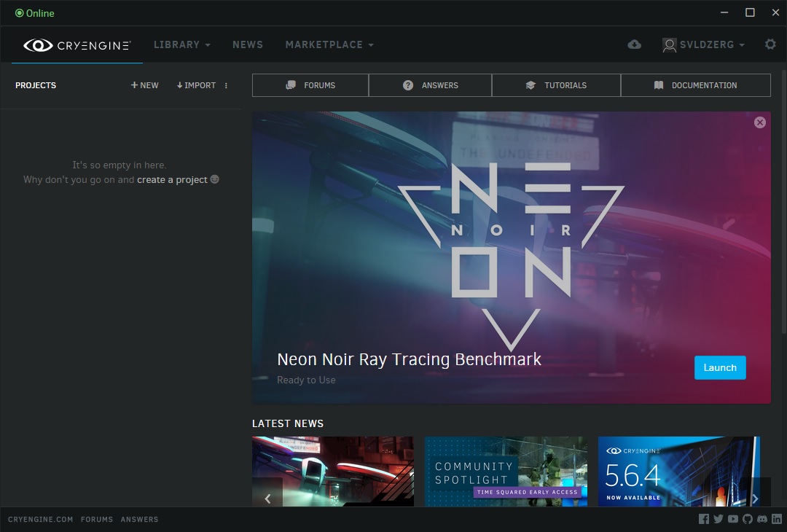
Task: Open the projects three-dot options menu
Action: tap(226, 85)
